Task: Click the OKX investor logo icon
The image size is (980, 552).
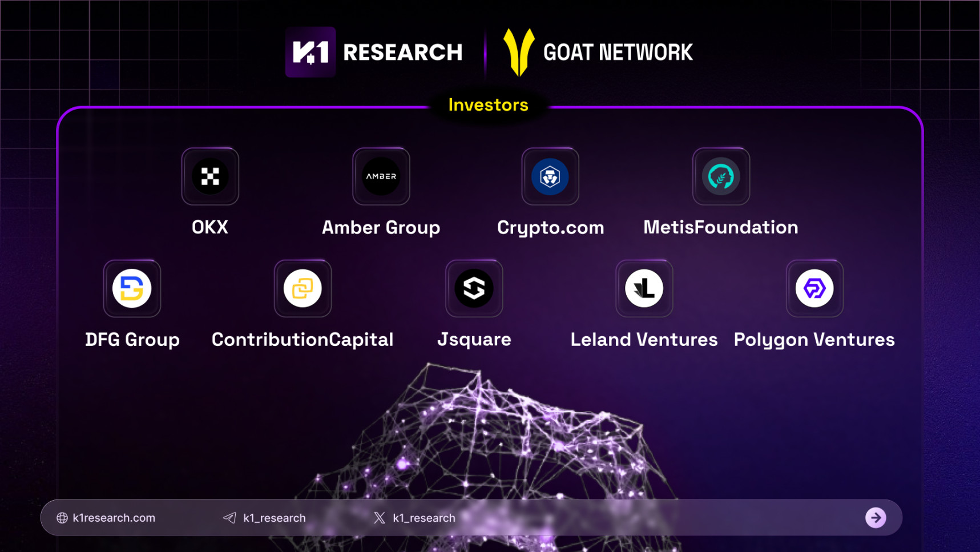Action: 210,176
